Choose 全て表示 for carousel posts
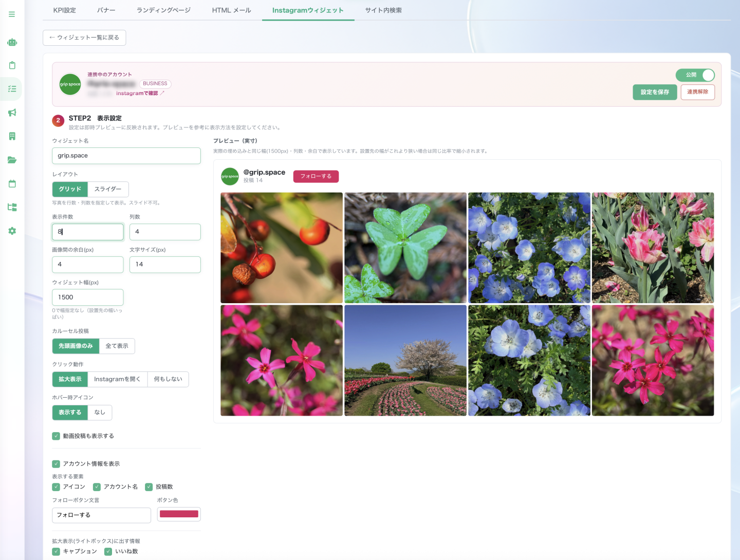This screenshot has height=560, width=740. click(117, 346)
